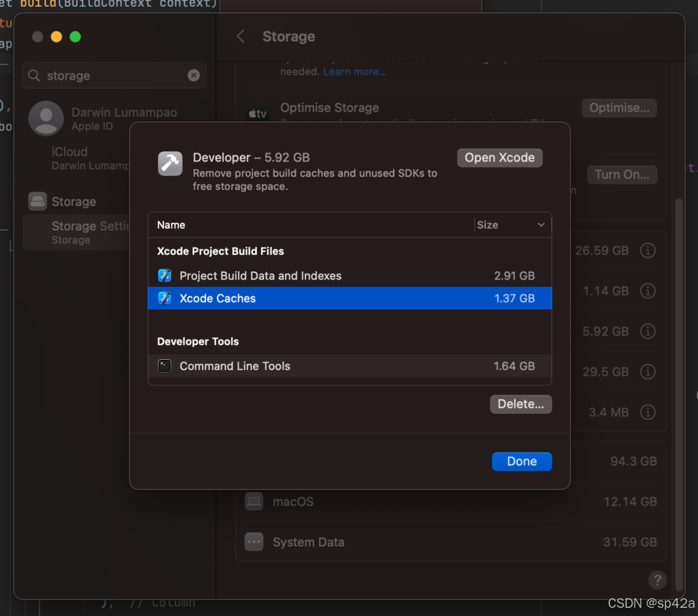Image resolution: width=698 pixels, height=616 pixels.
Task: Click the blue Done button
Action: click(521, 461)
